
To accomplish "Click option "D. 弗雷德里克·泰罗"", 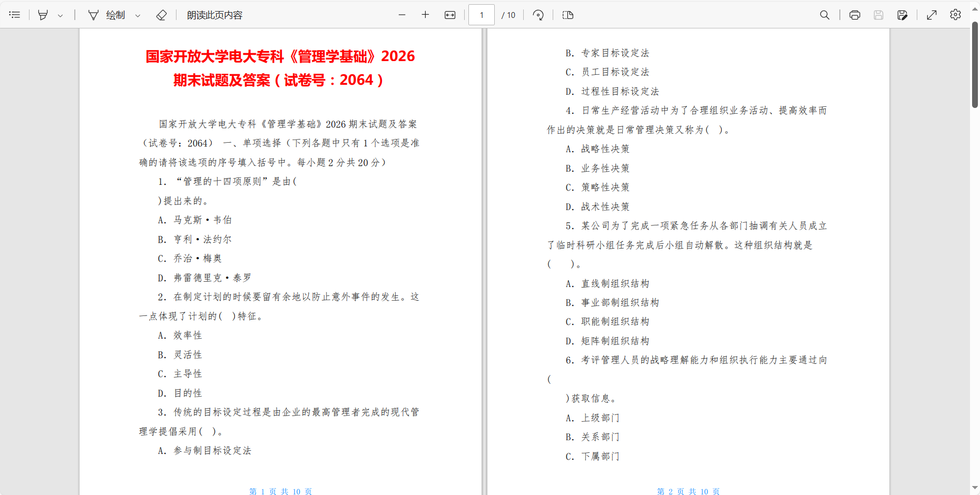I will pyautogui.click(x=204, y=278).
